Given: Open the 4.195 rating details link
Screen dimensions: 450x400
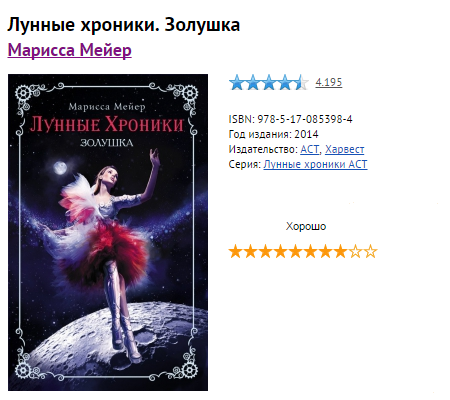Looking at the screenshot, I should [x=329, y=82].
